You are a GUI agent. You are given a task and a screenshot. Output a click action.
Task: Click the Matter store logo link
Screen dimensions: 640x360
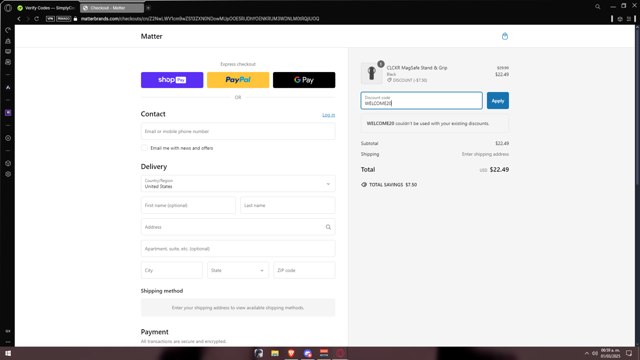pyautogui.click(x=151, y=36)
